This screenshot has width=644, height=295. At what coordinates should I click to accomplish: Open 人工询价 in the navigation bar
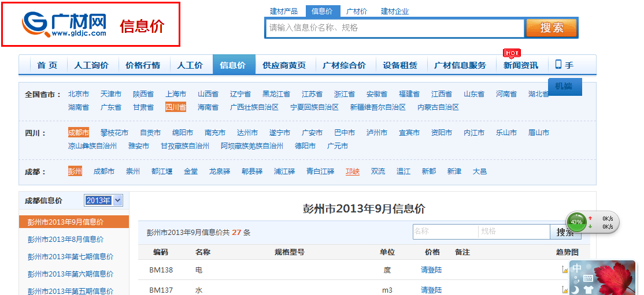[x=91, y=65]
